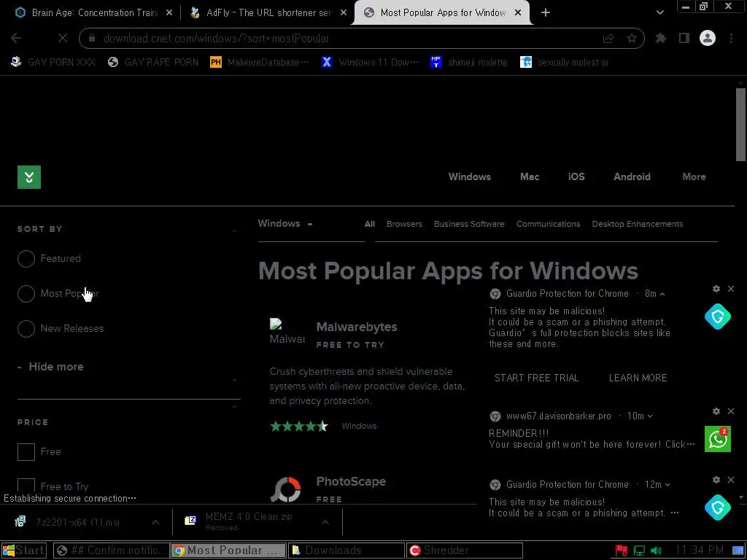
Task: Click the Malwarebytes star rating
Action: 298,426
